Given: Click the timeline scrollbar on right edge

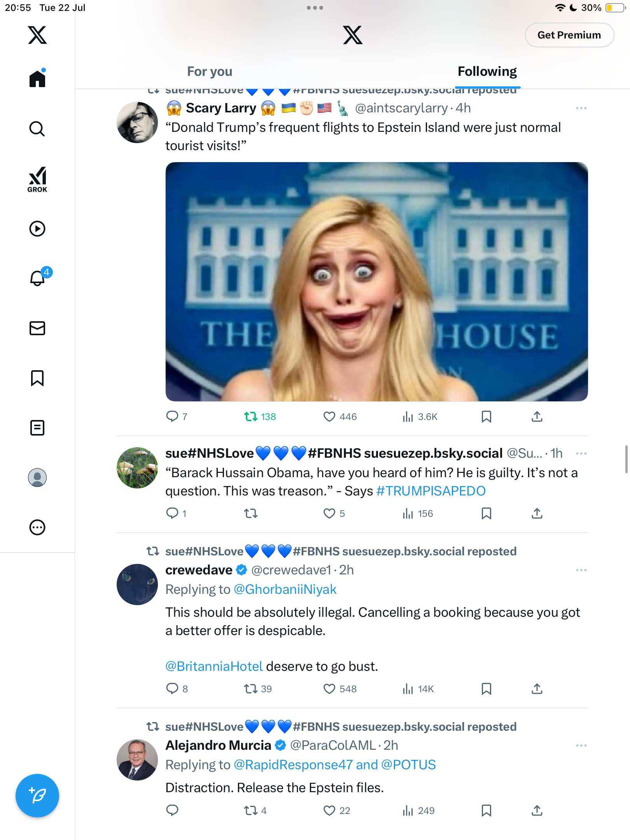Looking at the screenshot, I should pos(626,459).
